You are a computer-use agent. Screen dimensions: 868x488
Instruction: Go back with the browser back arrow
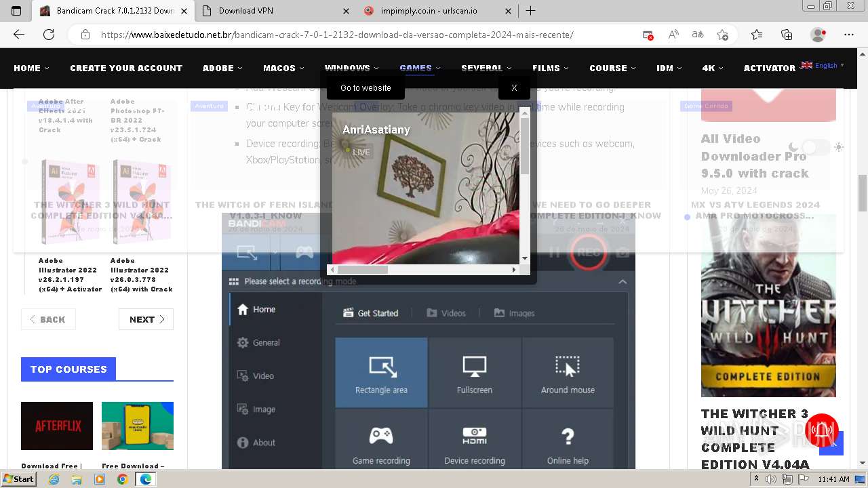19,35
